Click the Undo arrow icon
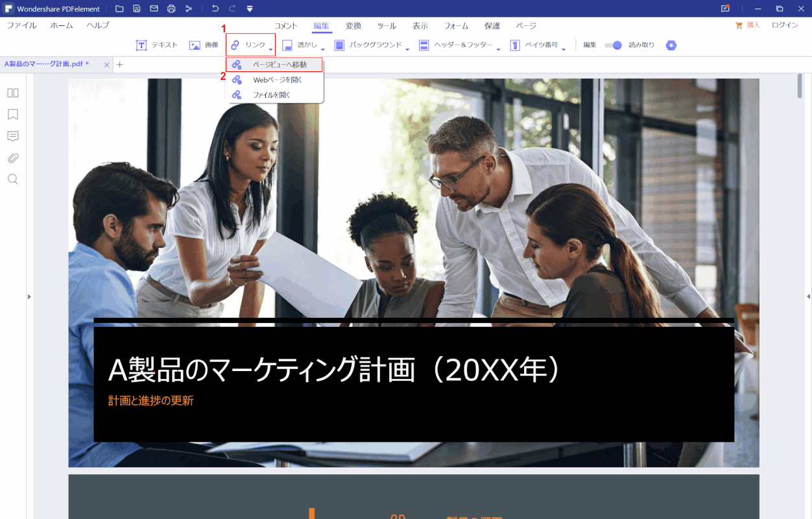812x519 pixels. click(215, 8)
